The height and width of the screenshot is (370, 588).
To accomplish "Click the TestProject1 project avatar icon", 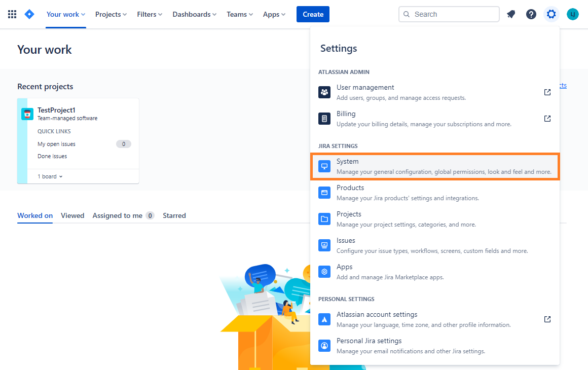I will [27, 114].
